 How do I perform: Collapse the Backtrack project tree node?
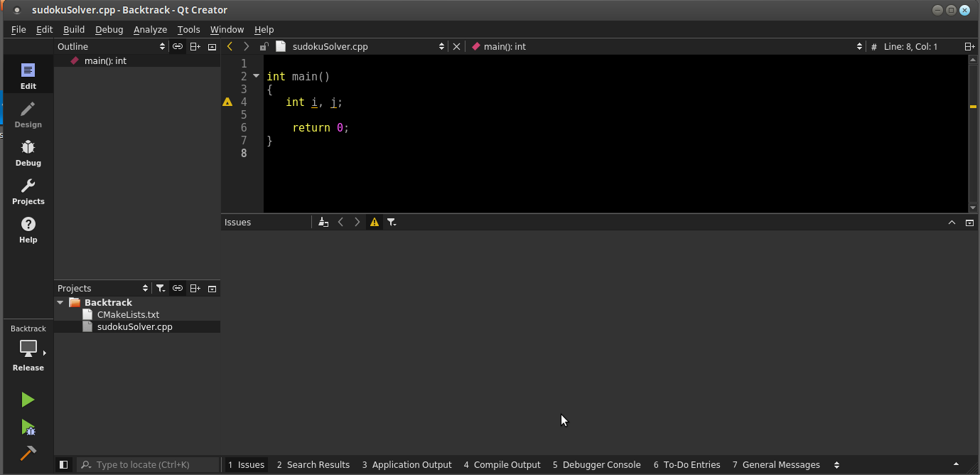pyautogui.click(x=60, y=302)
